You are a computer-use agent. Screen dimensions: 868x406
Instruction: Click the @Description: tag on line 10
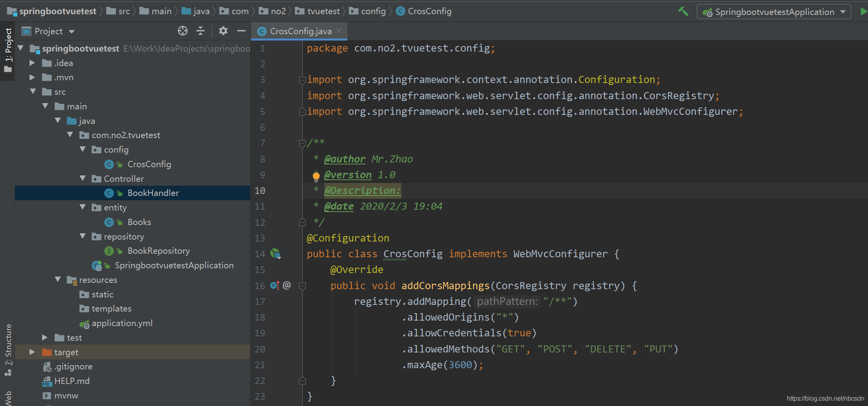362,190
